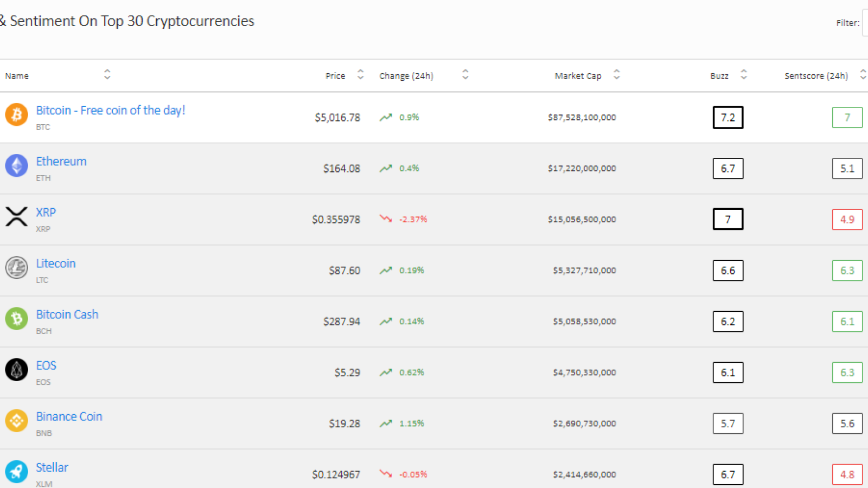Click Litecoin's price $87.60
868x488 pixels.
pyautogui.click(x=344, y=271)
